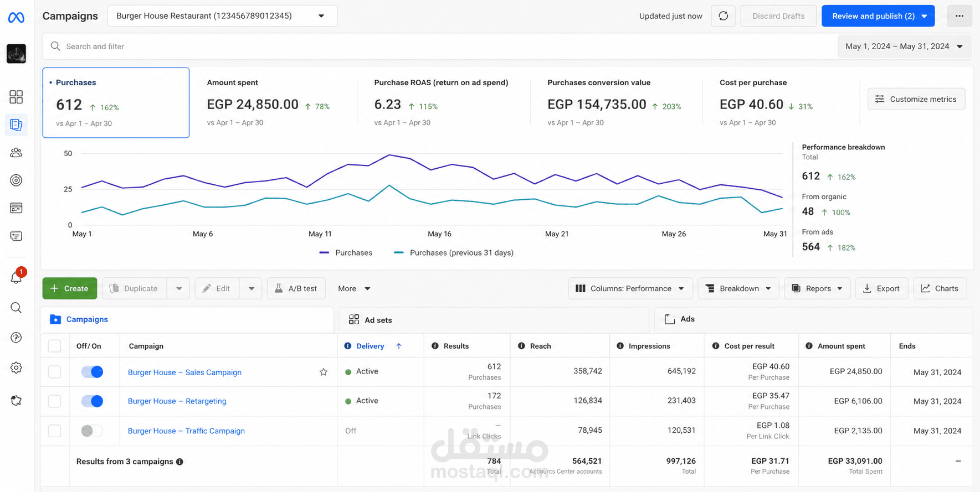Click the info icon beside Results header
This screenshot has width=980, height=492.
click(435, 346)
